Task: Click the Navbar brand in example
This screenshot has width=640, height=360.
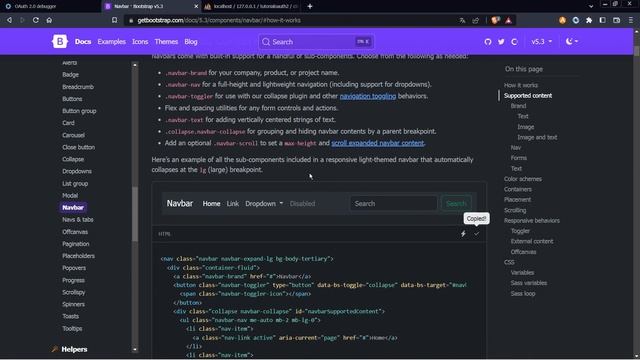Action: tap(180, 203)
